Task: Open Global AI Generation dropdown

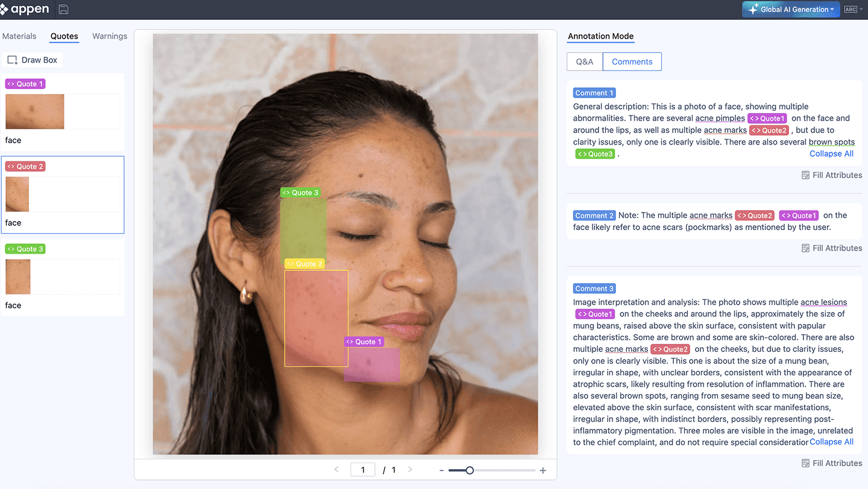Action: click(x=791, y=10)
